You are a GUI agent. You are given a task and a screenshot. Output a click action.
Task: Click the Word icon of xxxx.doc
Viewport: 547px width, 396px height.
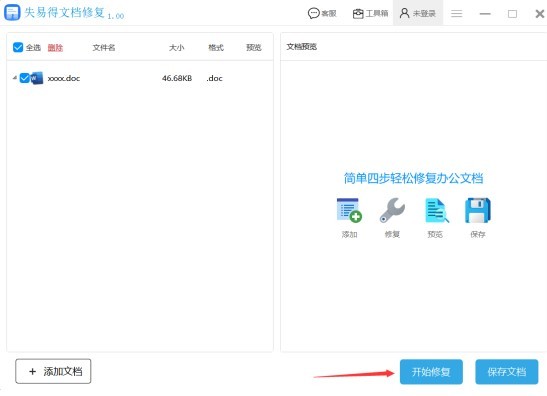(x=37, y=78)
